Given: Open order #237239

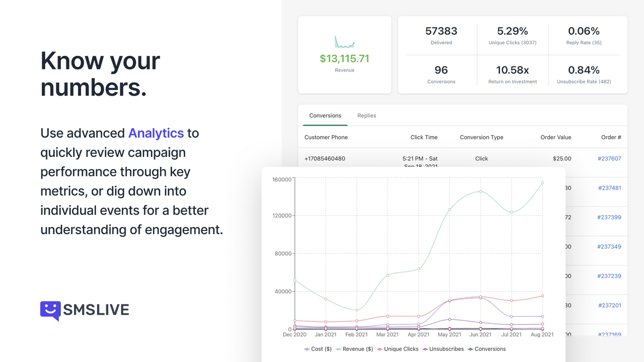Looking at the screenshot, I should 609,276.
